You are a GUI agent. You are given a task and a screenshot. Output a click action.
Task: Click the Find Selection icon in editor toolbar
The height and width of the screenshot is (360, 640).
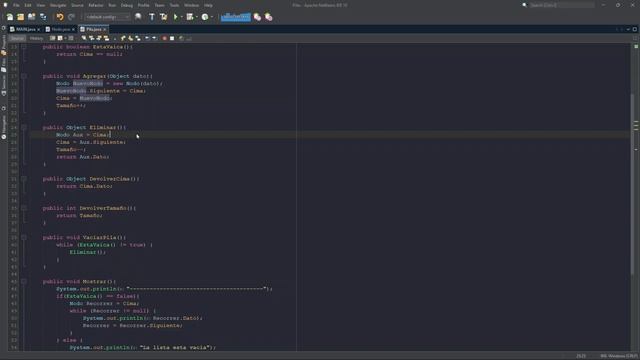coord(84,38)
